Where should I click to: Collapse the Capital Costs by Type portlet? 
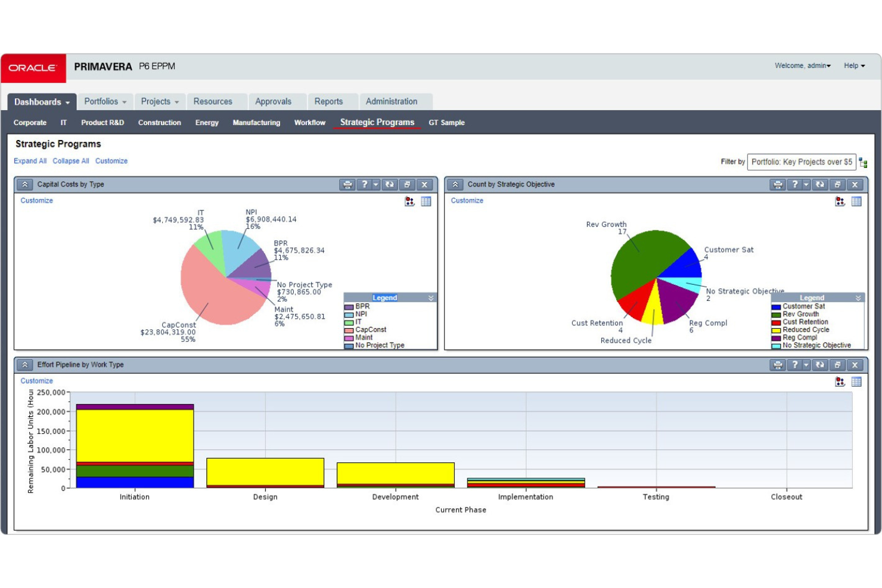(25, 185)
